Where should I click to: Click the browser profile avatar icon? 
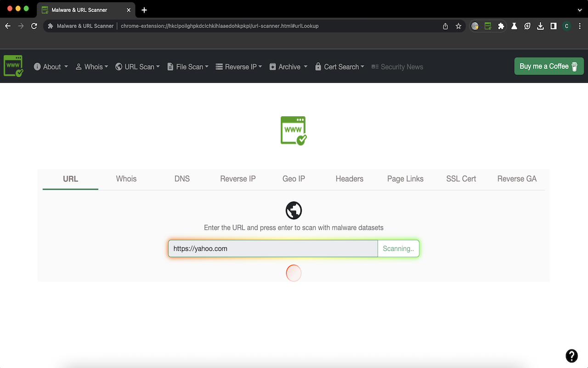coord(567,26)
